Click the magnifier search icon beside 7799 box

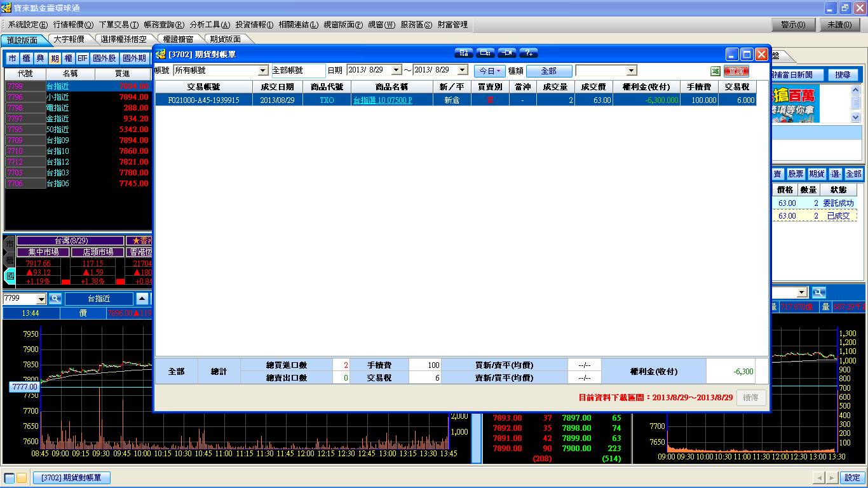coord(55,299)
